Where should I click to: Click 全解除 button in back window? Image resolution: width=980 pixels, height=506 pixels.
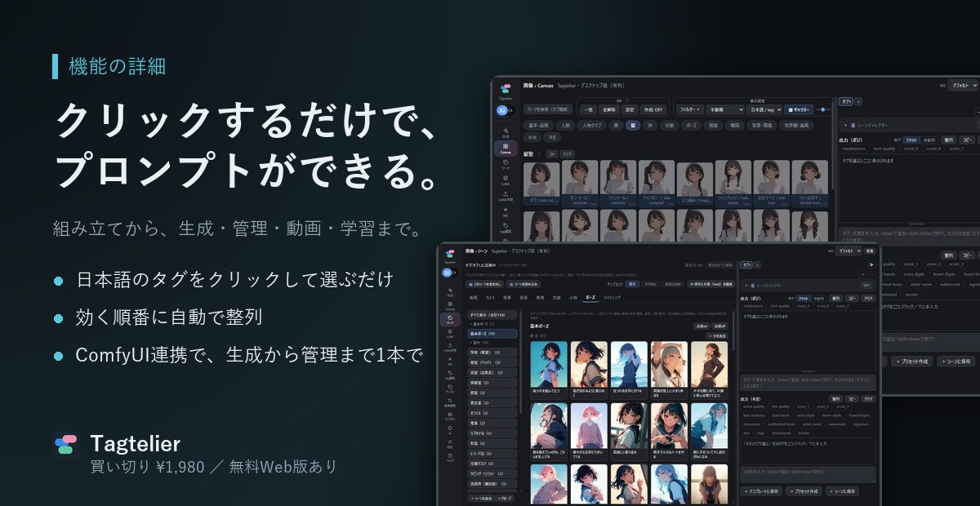click(x=609, y=109)
